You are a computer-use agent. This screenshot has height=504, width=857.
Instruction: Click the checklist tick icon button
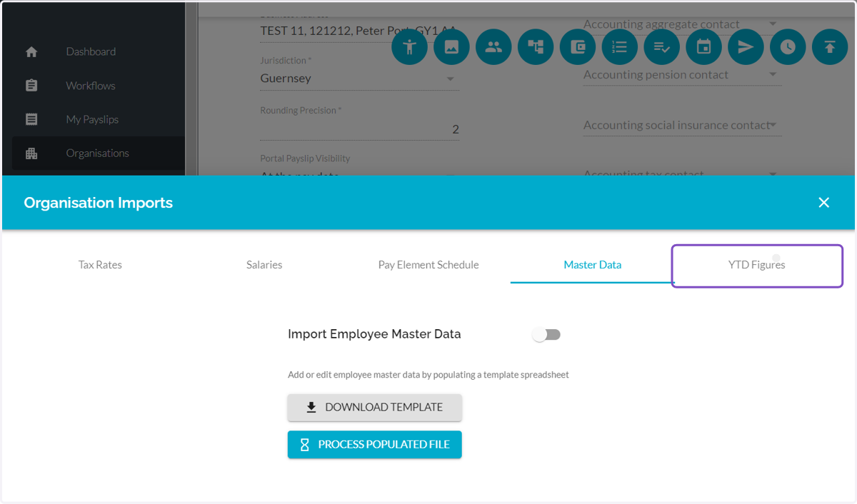pyautogui.click(x=662, y=46)
